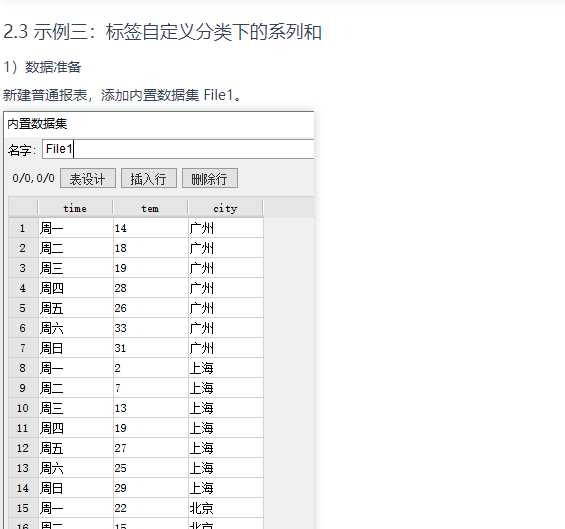This screenshot has width=565, height=529.
Task: Select the tem column header
Action: [x=150, y=208]
